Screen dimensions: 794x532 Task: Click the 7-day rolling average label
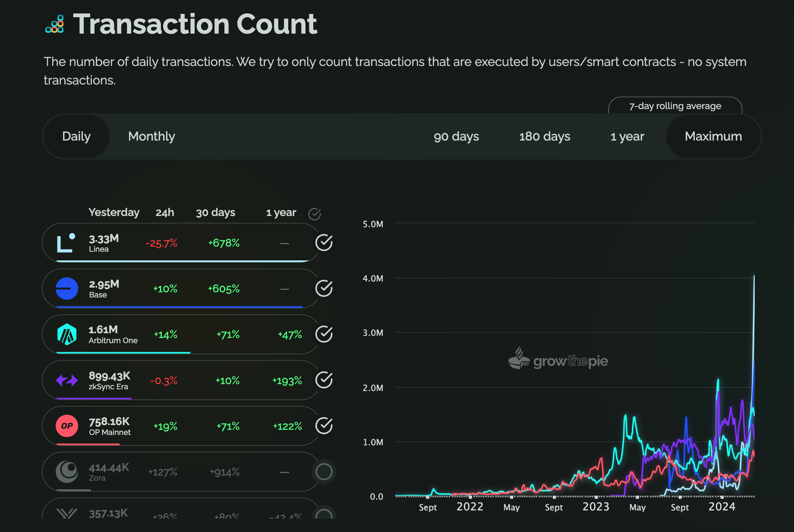point(675,106)
